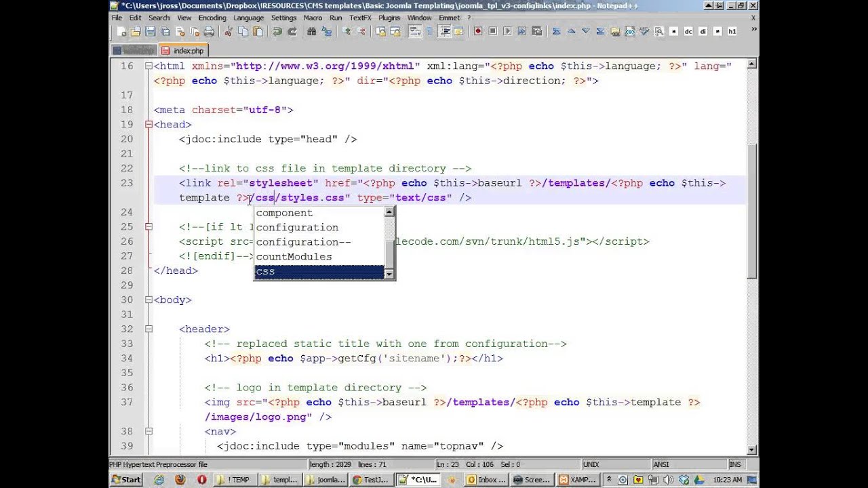
Task: Open the Emmet menu
Action: coord(449,18)
